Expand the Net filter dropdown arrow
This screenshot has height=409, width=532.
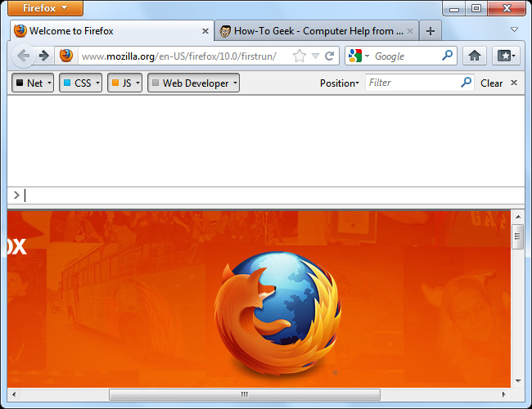pyautogui.click(x=50, y=83)
